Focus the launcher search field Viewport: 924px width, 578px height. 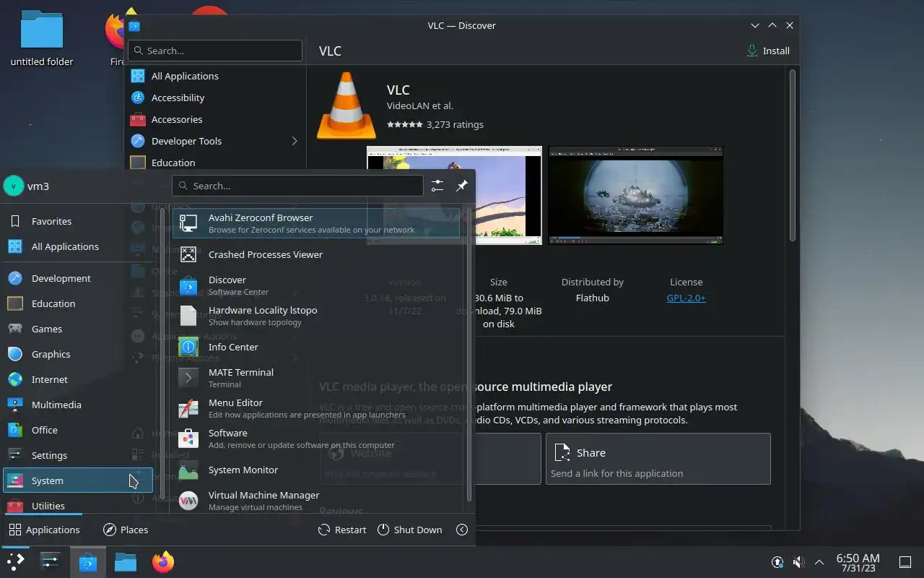pyautogui.click(x=297, y=186)
